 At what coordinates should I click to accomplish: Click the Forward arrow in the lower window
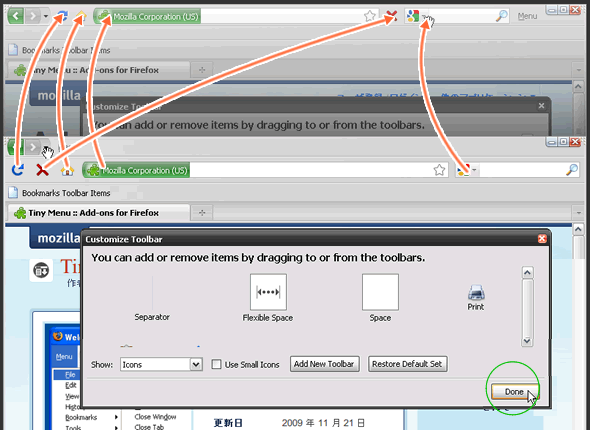tap(33, 147)
